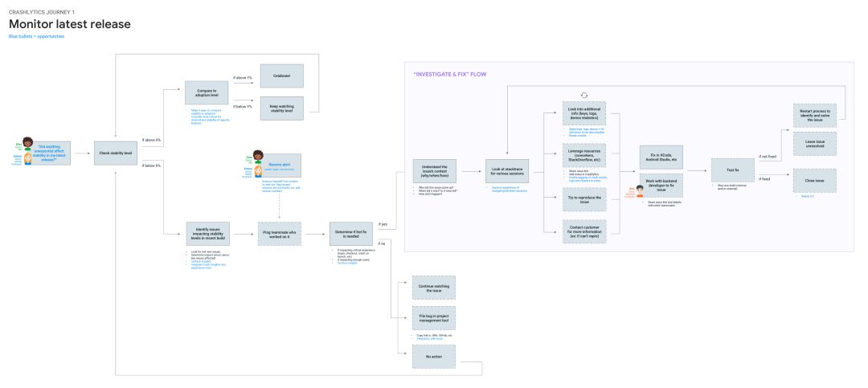This screenshot has height=388, width=868.
Task: Select the 'Continue watching the issue' box
Action: pos(434,288)
